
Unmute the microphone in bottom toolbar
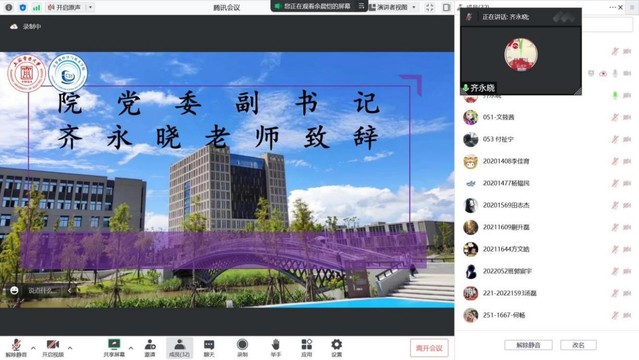coord(16,348)
